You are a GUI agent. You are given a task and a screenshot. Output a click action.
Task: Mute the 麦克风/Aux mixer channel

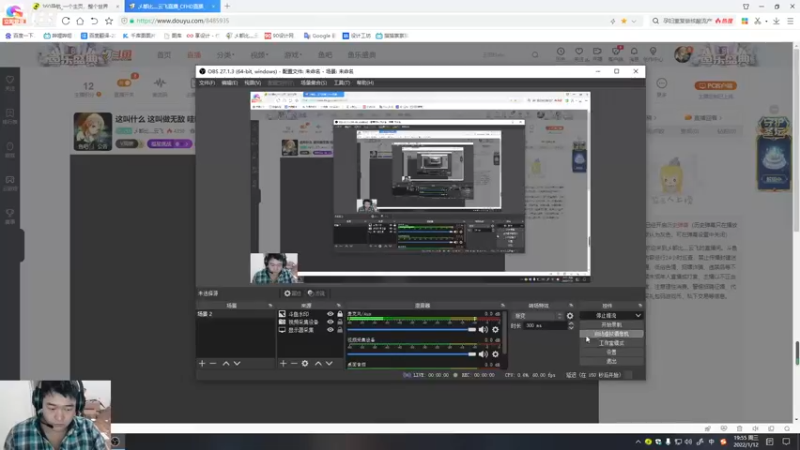483,330
